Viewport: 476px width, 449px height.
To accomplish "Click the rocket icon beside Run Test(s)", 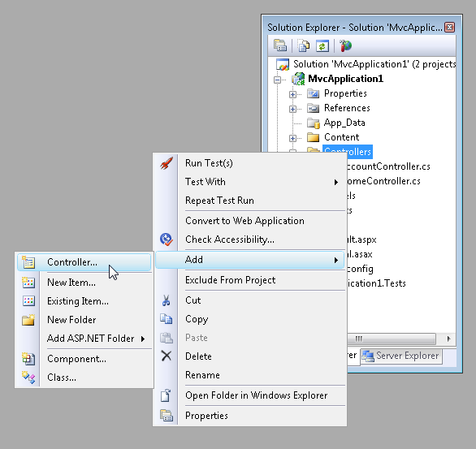I will coord(167,163).
